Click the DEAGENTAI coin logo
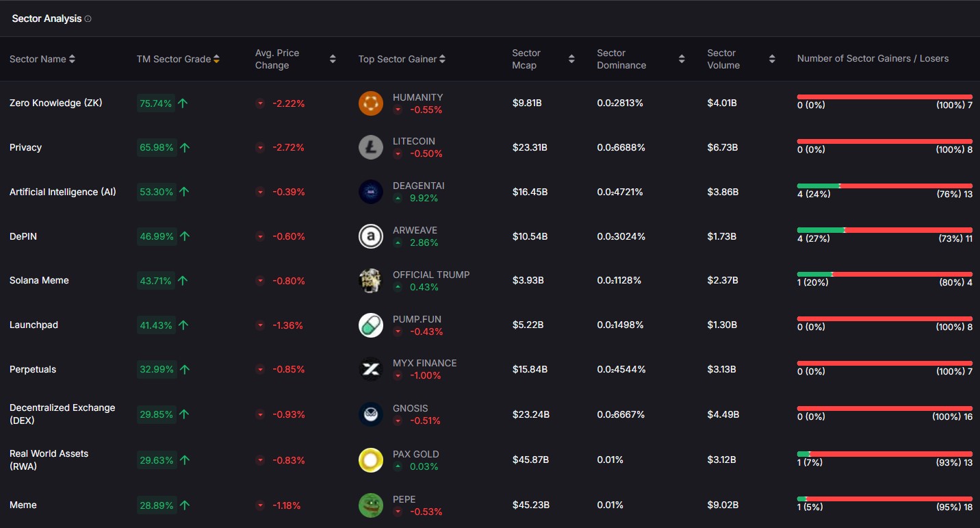The image size is (980, 528). tap(371, 192)
